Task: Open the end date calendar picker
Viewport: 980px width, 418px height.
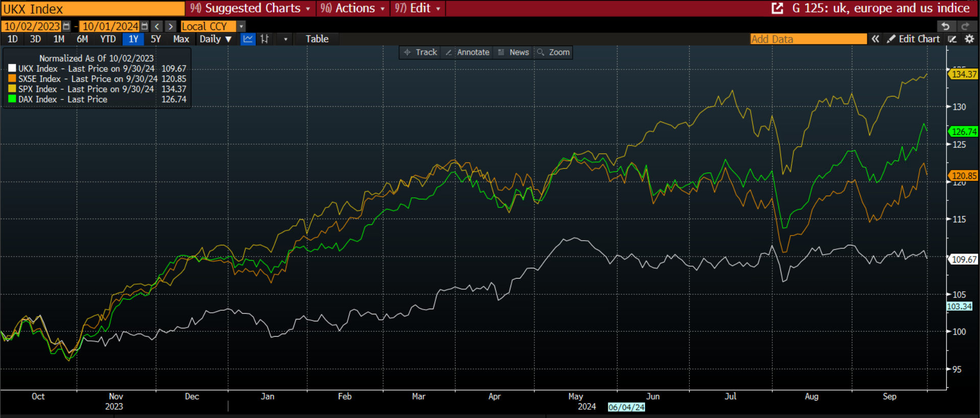Action: [x=144, y=26]
